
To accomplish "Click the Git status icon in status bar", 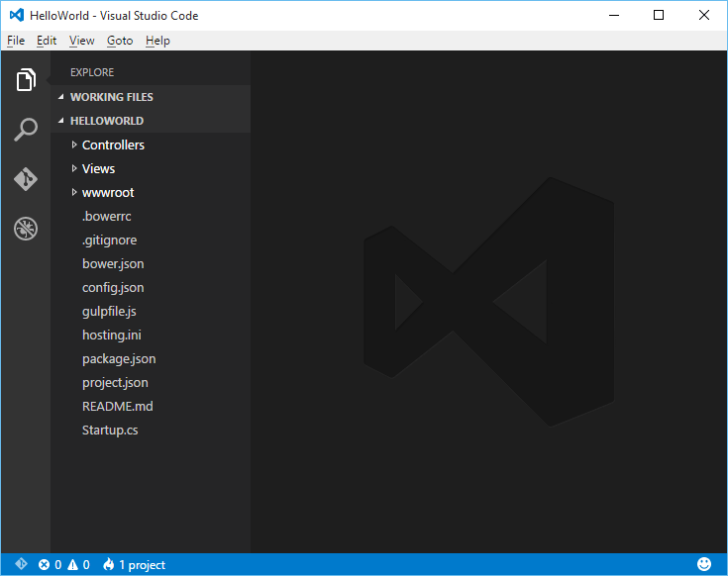I will point(21,564).
